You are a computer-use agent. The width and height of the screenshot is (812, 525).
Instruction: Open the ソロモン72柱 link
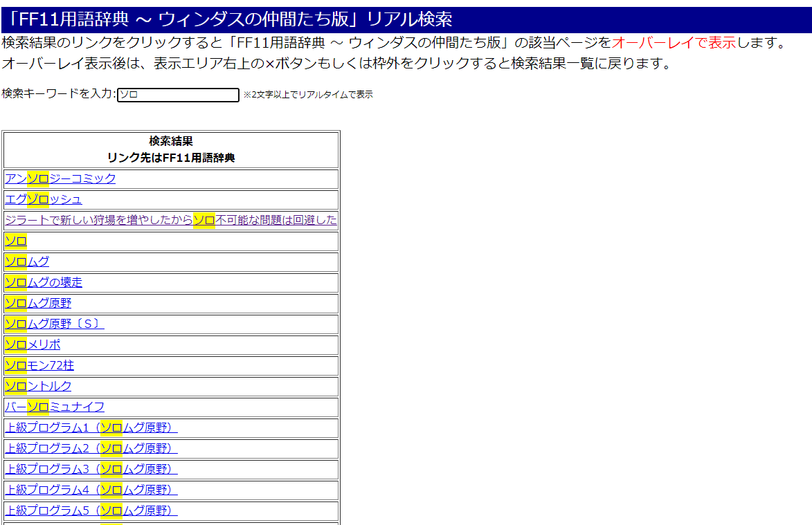click(39, 365)
